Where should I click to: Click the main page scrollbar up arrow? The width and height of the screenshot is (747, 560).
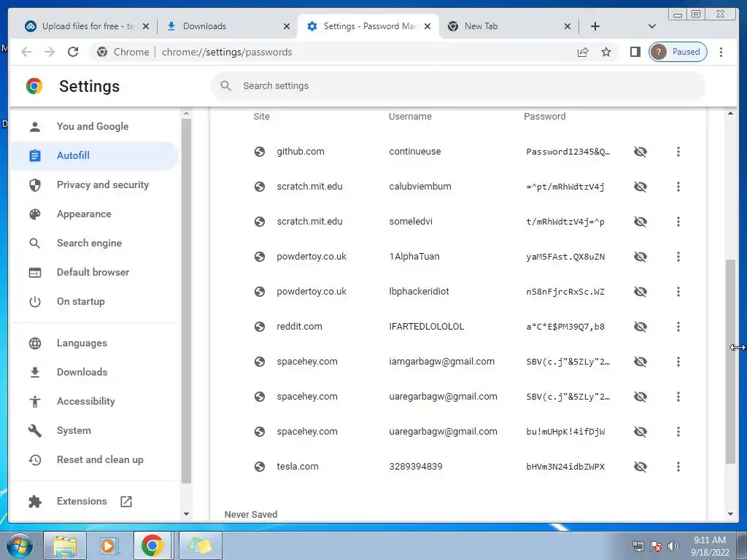coord(730,113)
